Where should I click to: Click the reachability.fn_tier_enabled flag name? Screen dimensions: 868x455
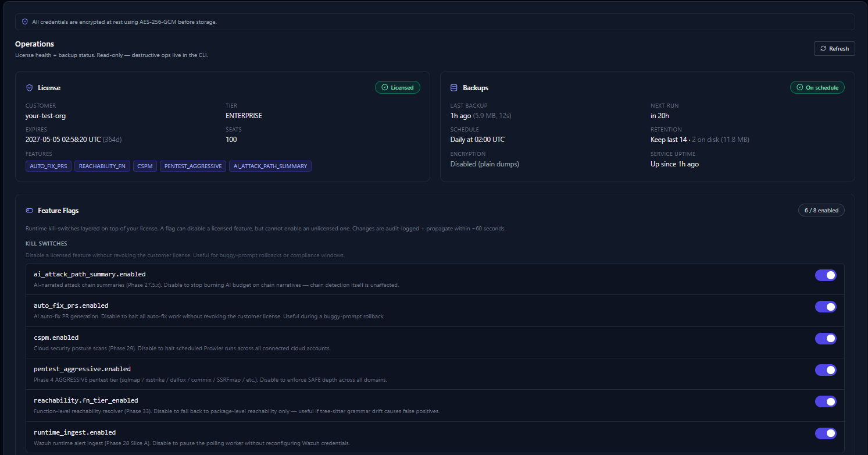pyautogui.click(x=86, y=400)
